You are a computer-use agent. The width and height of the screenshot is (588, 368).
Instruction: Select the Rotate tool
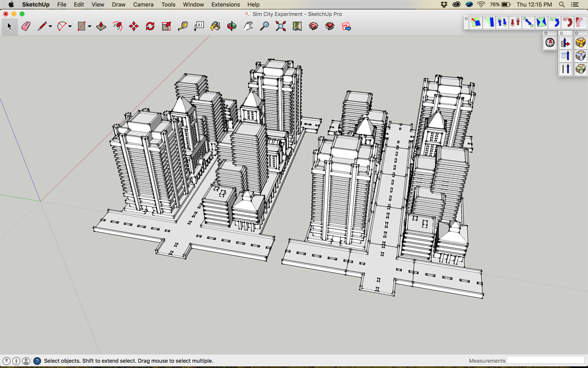[x=150, y=26]
